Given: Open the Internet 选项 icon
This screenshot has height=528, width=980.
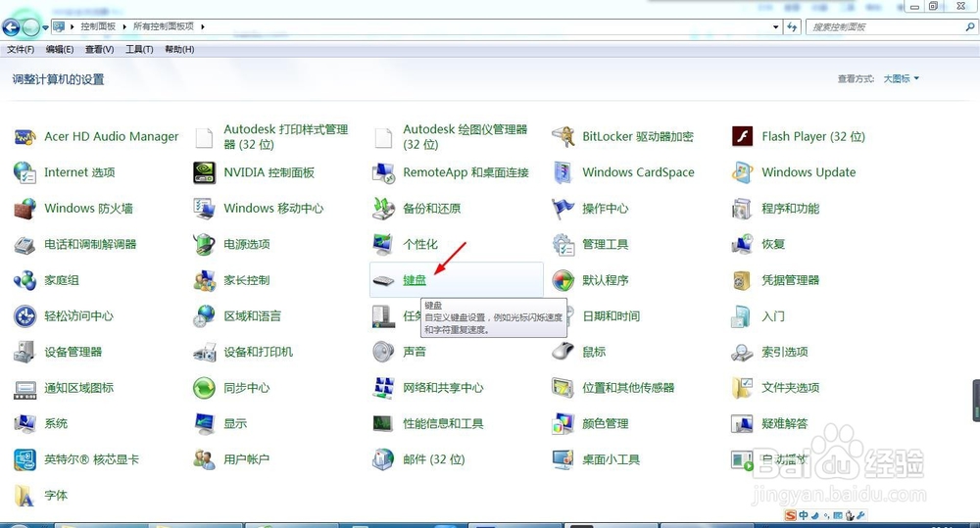Looking at the screenshot, I should click(25, 172).
